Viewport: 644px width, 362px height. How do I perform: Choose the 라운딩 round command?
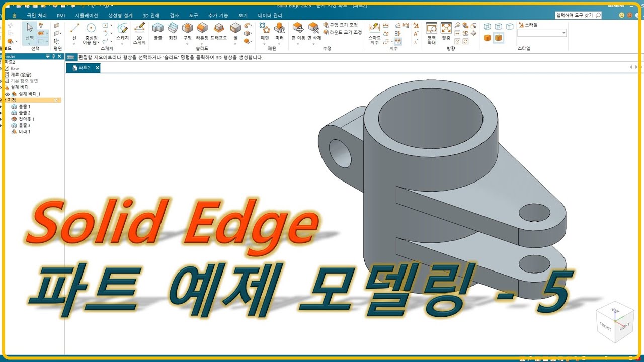(202, 31)
